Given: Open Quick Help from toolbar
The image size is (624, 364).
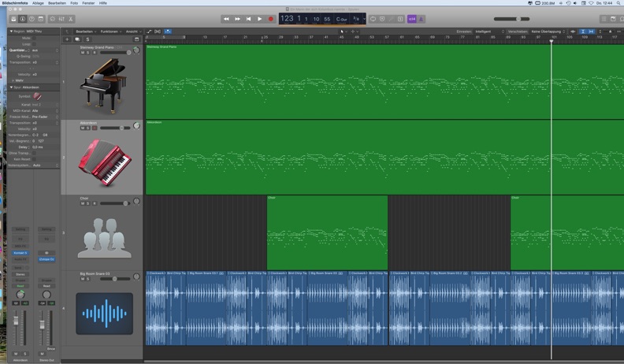Looking at the screenshot, I should [32, 19].
